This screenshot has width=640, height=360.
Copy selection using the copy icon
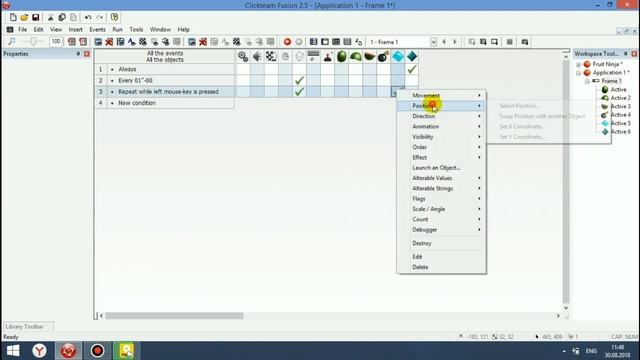pos(62,17)
